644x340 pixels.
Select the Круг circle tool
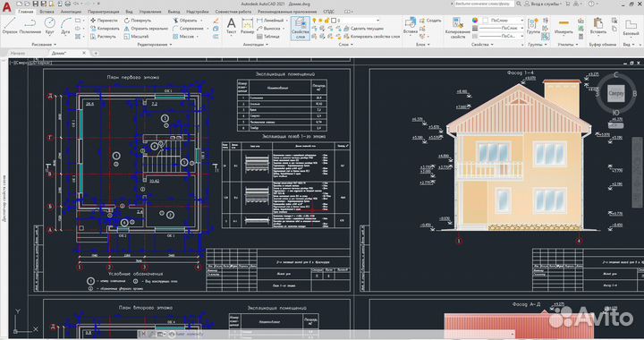(x=50, y=25)
